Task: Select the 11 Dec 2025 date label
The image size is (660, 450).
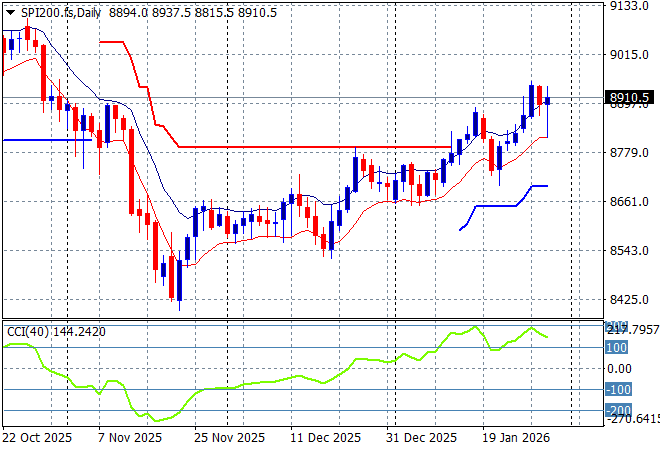Action: click(325, 438)
